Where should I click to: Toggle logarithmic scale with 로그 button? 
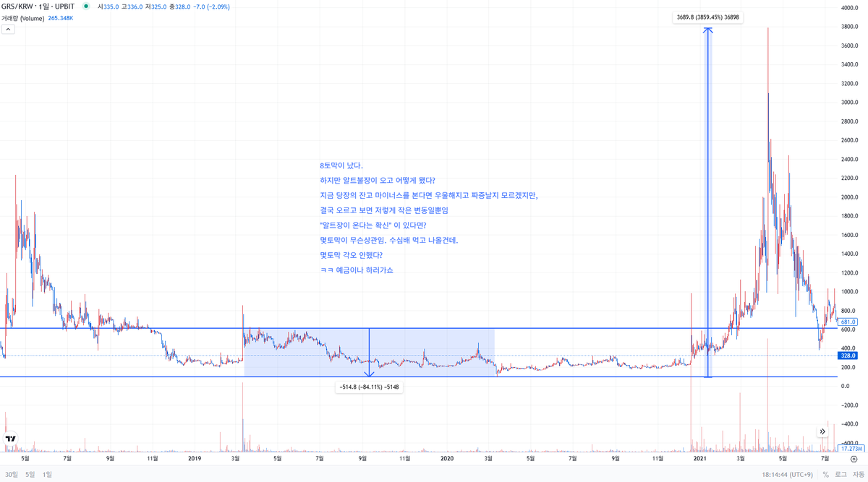(x=841, y=475)
